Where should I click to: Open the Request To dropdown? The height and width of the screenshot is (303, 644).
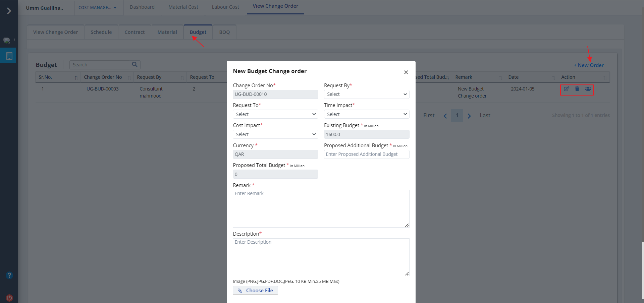click(275, 114)
